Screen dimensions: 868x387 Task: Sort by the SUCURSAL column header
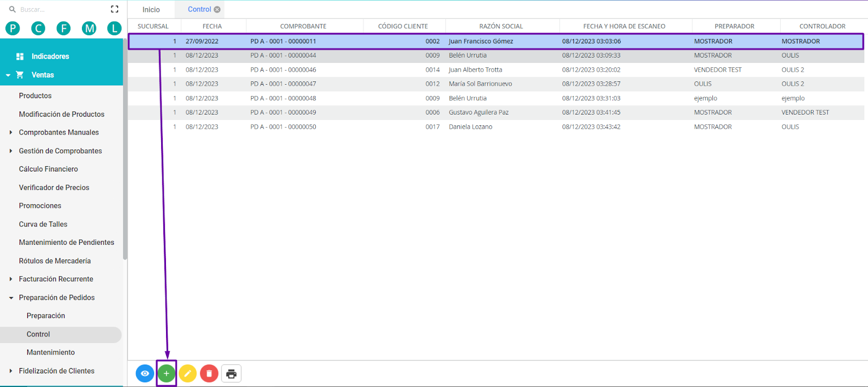[153, 26]
